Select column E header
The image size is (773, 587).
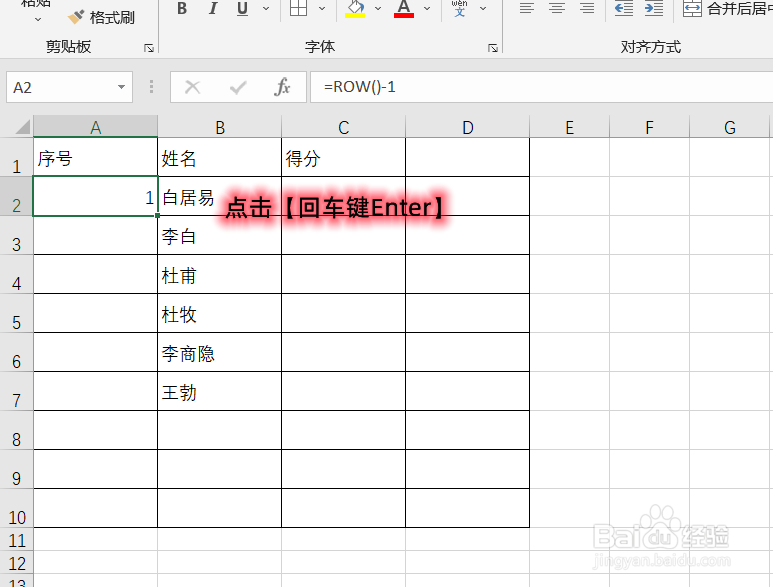[x=569, y=127]
